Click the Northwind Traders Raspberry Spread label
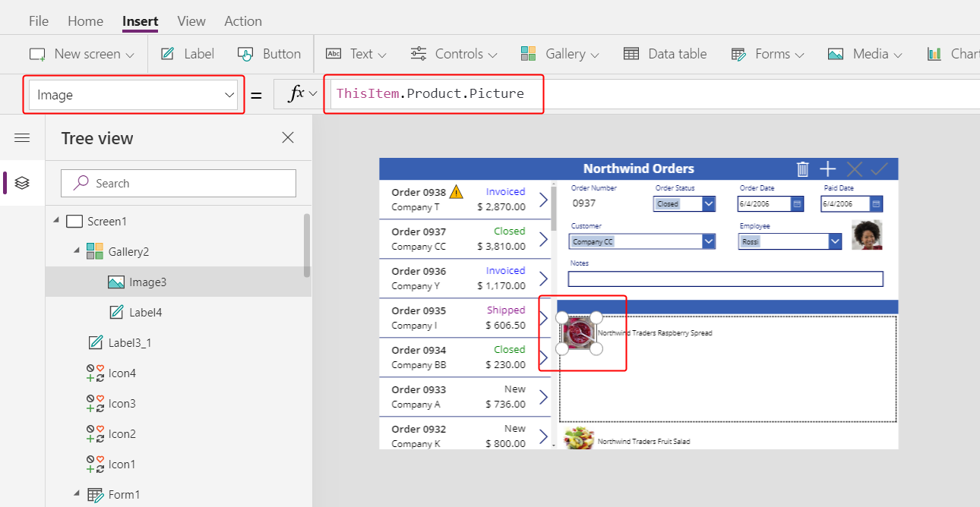 tap(655, 333)
